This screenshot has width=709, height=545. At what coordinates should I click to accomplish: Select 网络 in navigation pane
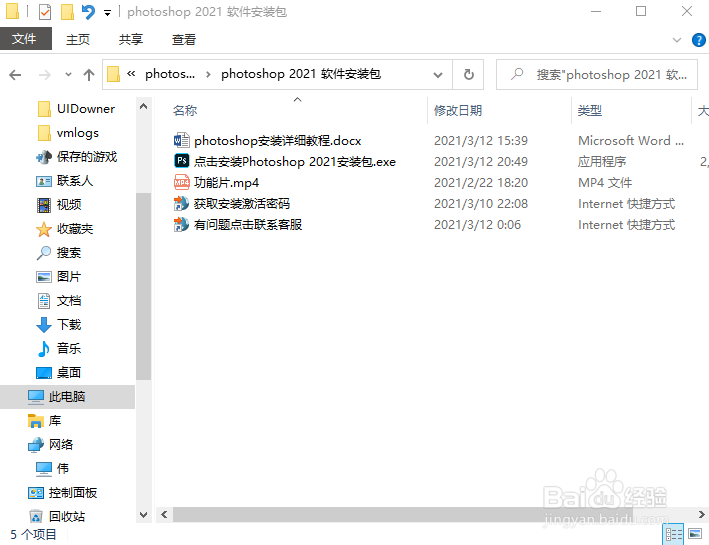pos(61,445)
